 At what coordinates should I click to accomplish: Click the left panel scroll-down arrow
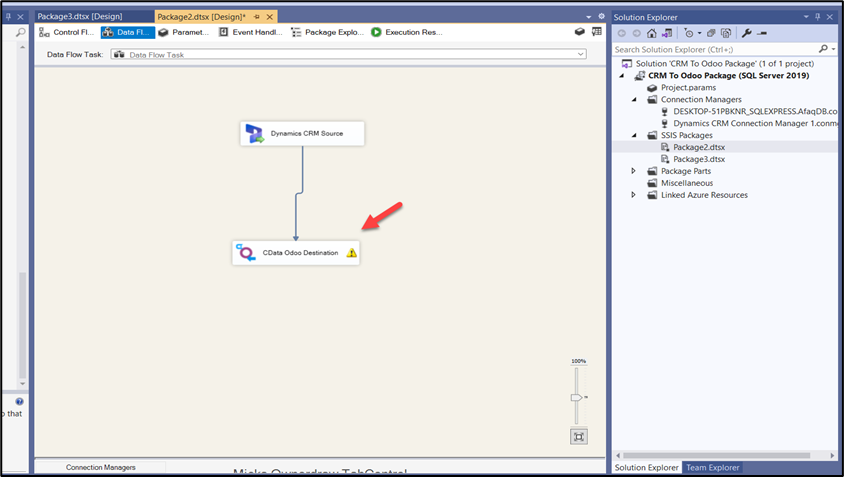[22, 383]
